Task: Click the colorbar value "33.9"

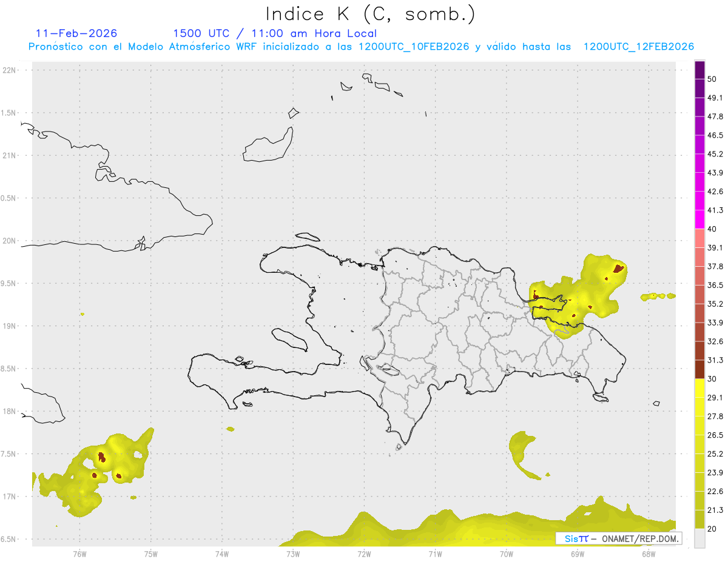Action: (x=715, y=323)
